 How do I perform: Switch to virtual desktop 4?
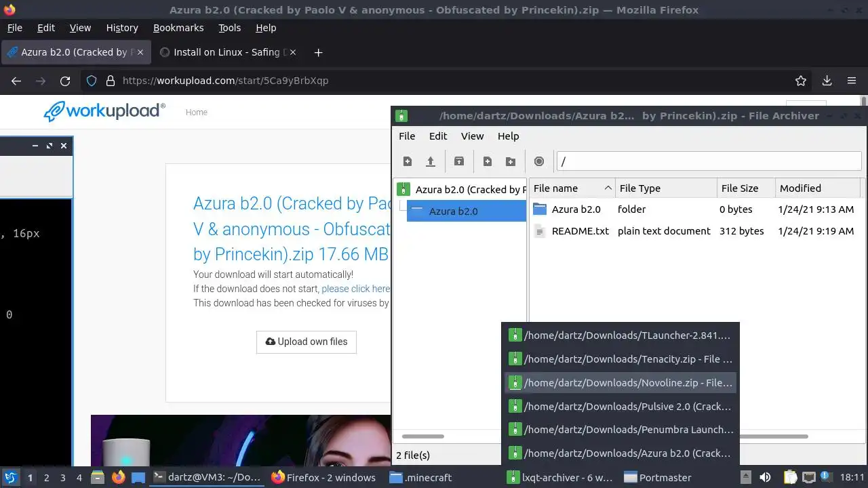(x=79, y=478)
